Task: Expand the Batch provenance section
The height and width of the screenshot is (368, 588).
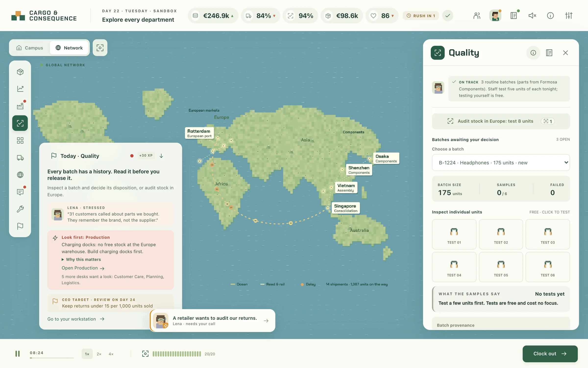Action: (x=501, y=324)
